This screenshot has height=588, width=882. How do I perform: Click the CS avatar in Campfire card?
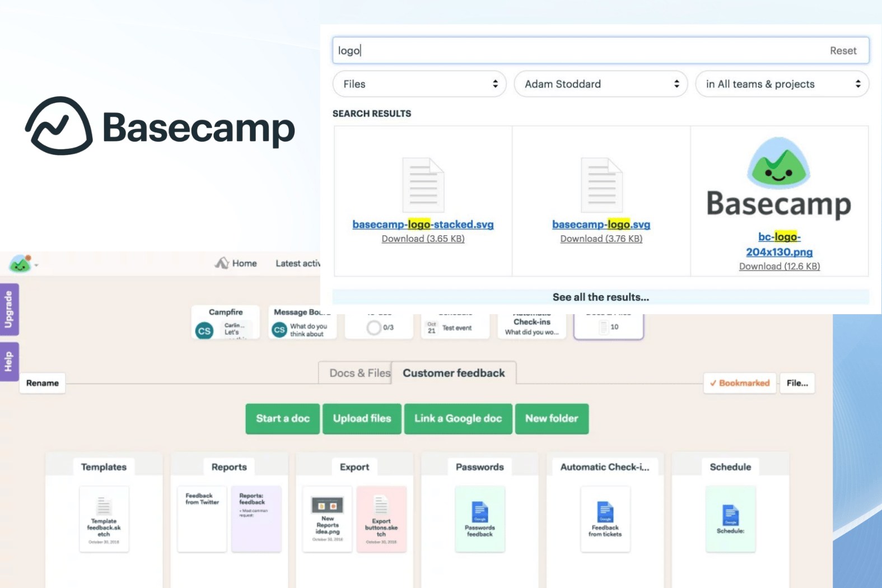[x=204, y=330]
